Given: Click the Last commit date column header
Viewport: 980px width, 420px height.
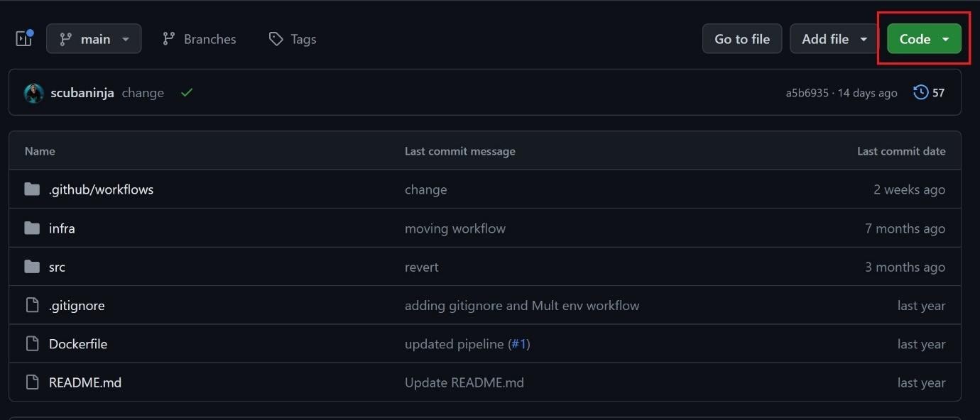Looking at the screenshot, I should pos(901,150).
